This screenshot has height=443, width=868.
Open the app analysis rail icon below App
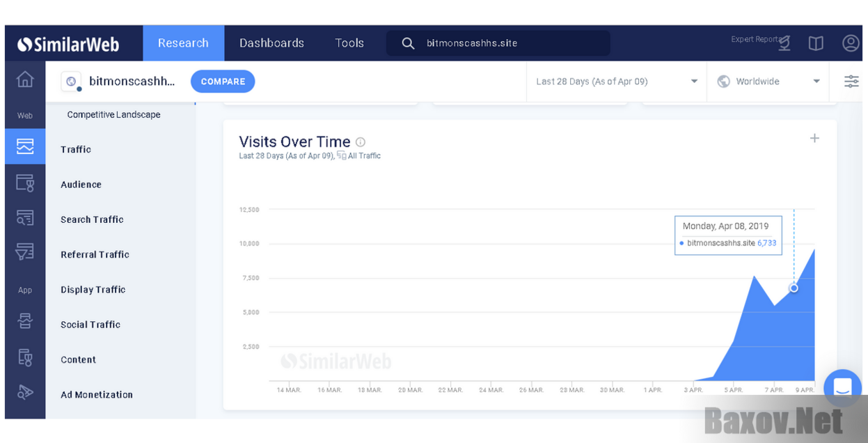[25, 321]
